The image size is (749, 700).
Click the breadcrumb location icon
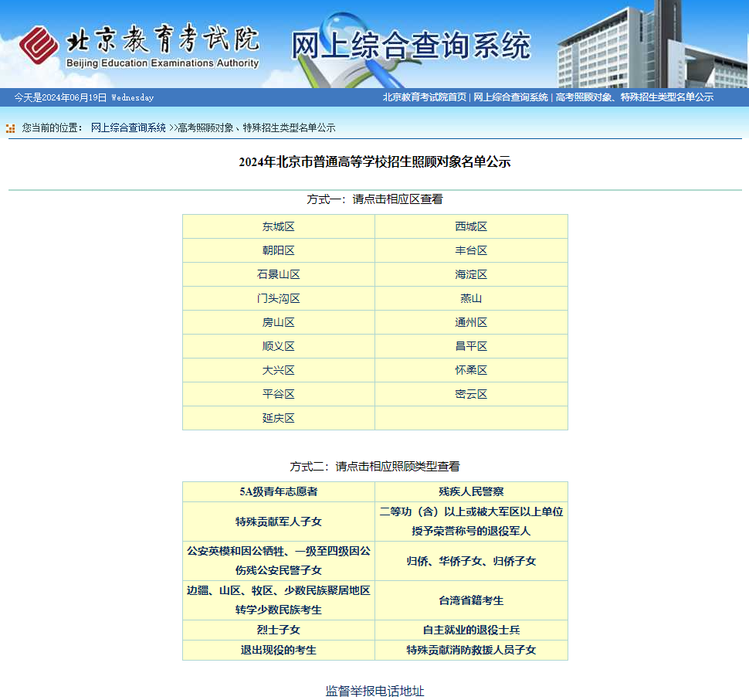click(x=11, y=128)
